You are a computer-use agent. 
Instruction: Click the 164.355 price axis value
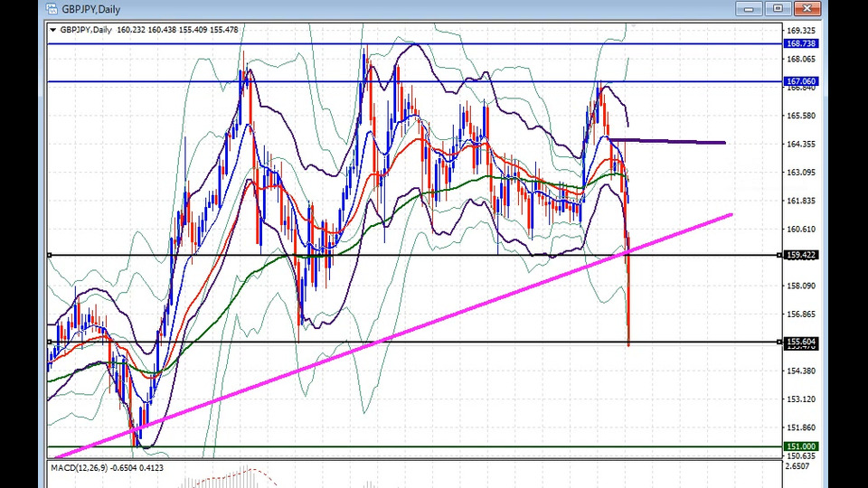tap(801, 145)
